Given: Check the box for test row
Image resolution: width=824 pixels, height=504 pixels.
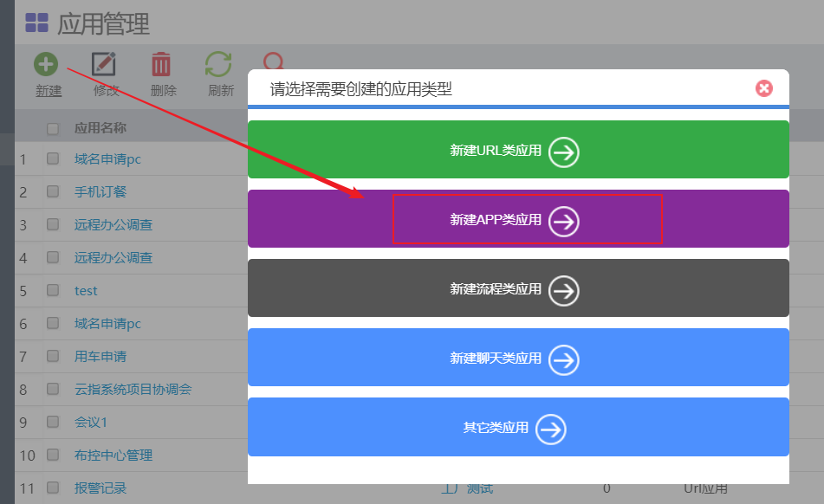Looking at the screenshot, I should 53,290.
